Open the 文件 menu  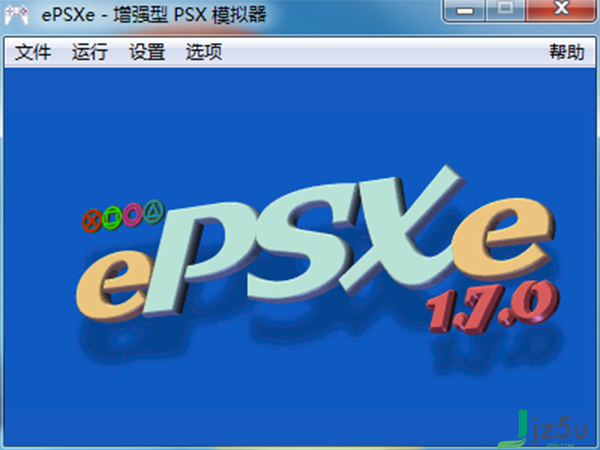[x=33, y=52]
